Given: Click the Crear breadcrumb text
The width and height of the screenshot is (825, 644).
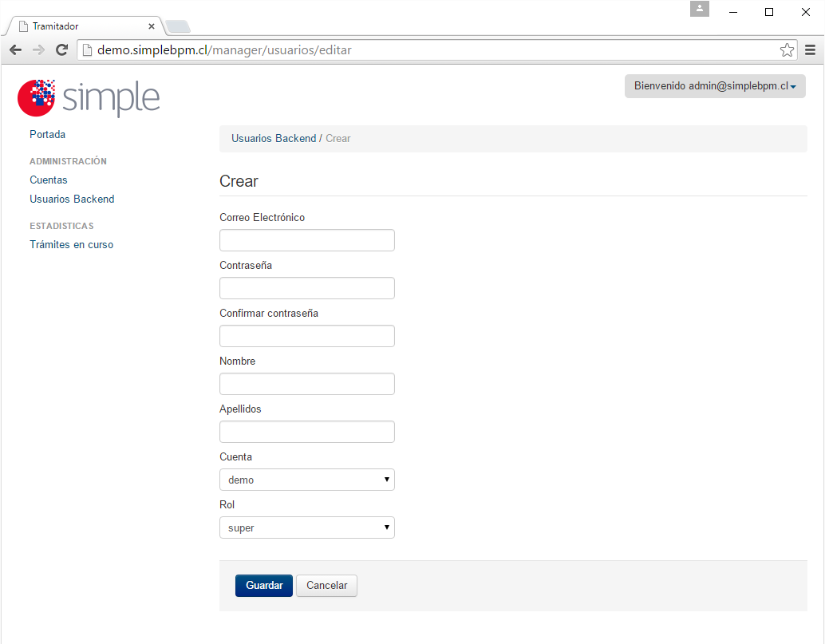Looking at the screenshot, I should pyautogui.click(x=337, y=138).
